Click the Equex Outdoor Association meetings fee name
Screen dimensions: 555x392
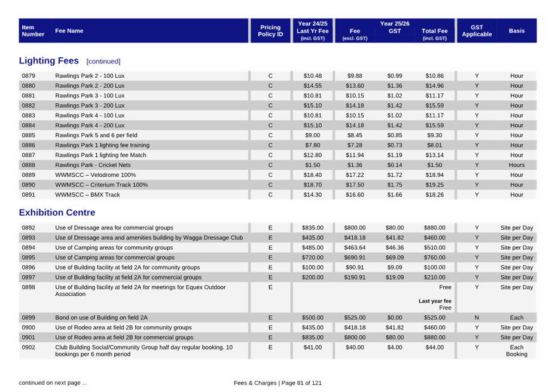(x=140, y=290)
